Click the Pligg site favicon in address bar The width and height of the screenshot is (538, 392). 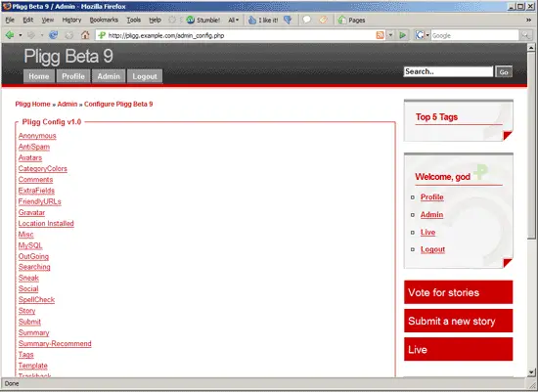102,35
